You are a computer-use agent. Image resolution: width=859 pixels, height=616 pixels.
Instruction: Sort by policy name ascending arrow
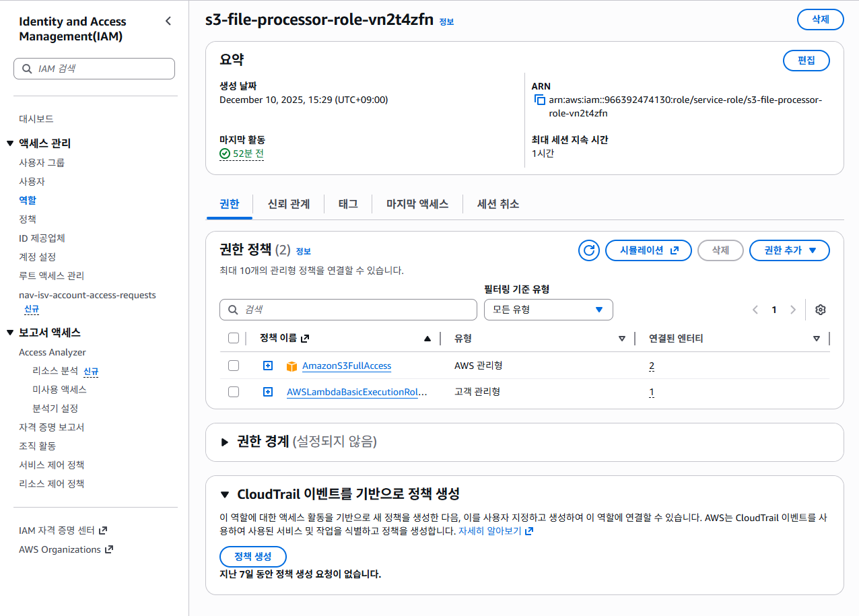(427, 339)
